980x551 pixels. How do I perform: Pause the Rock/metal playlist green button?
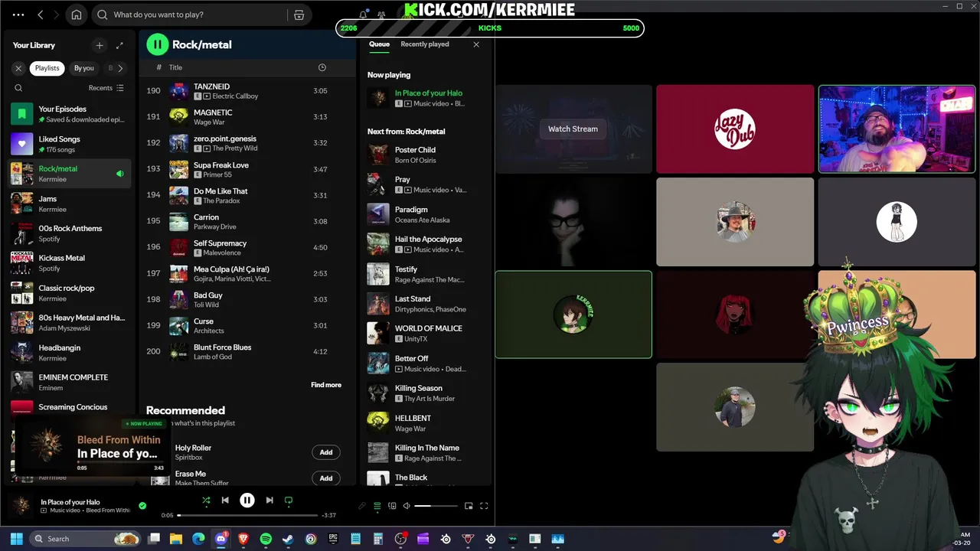pos(158,44)
